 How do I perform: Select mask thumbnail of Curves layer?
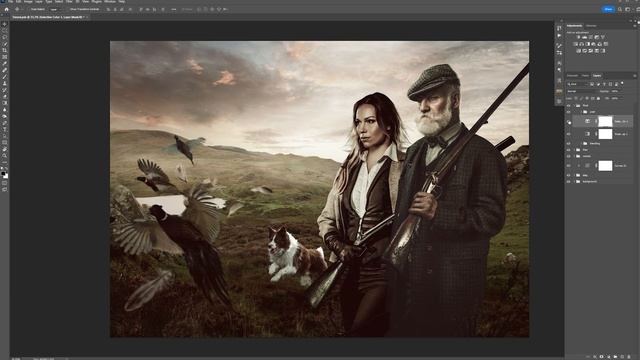tap(605, 165)
